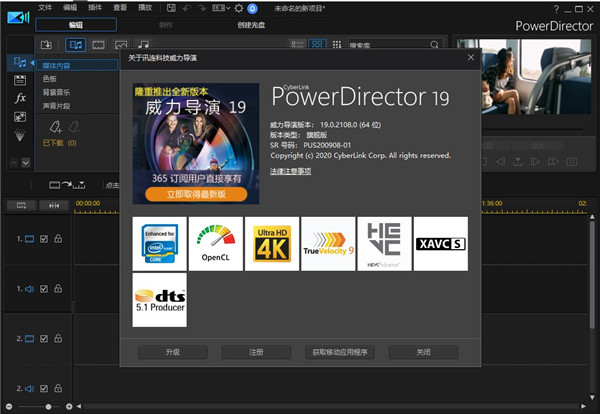Viewport: 600px width, 414px height.
Task: Click the import media folder icon
Action: [46, 45]
